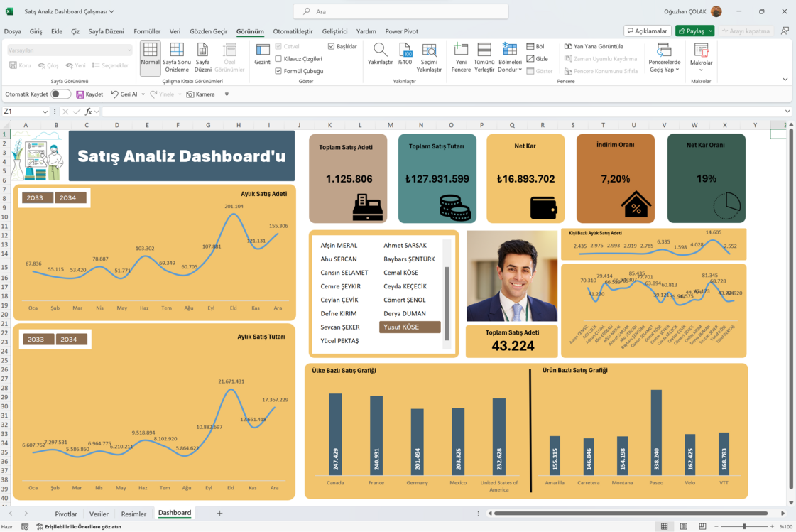This screenshot has width=796, height=532.
Task: Click the Excel application icon in title bar
Action: click(9, 11)
